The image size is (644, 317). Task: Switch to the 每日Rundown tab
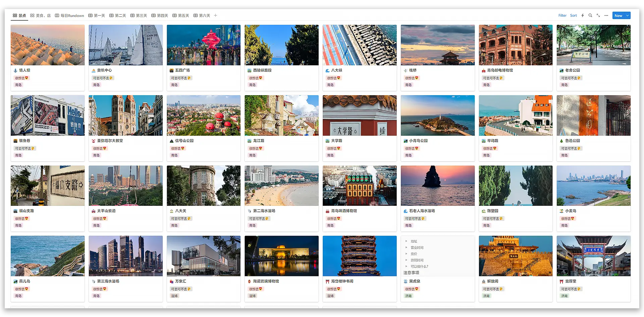pyautogui.click(x=69, y=15)
